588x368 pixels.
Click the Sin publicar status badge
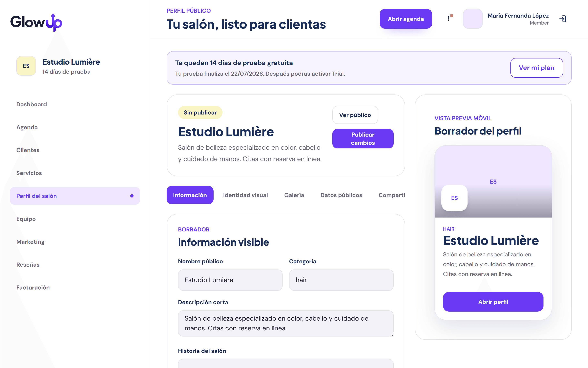click(200, 112)
